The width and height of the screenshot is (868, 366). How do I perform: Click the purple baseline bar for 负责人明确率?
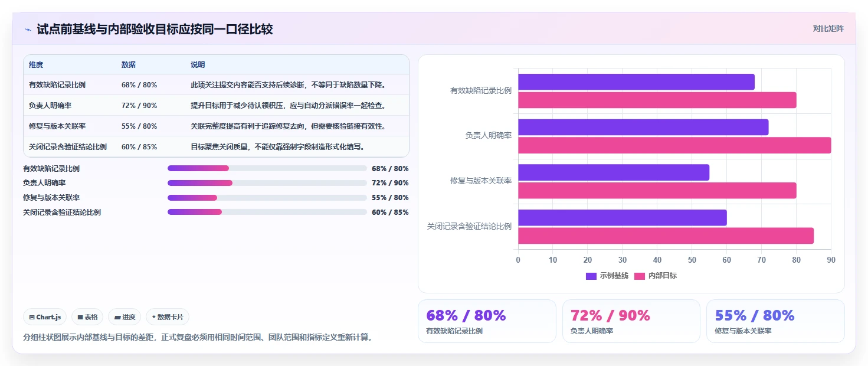point(643,127)
